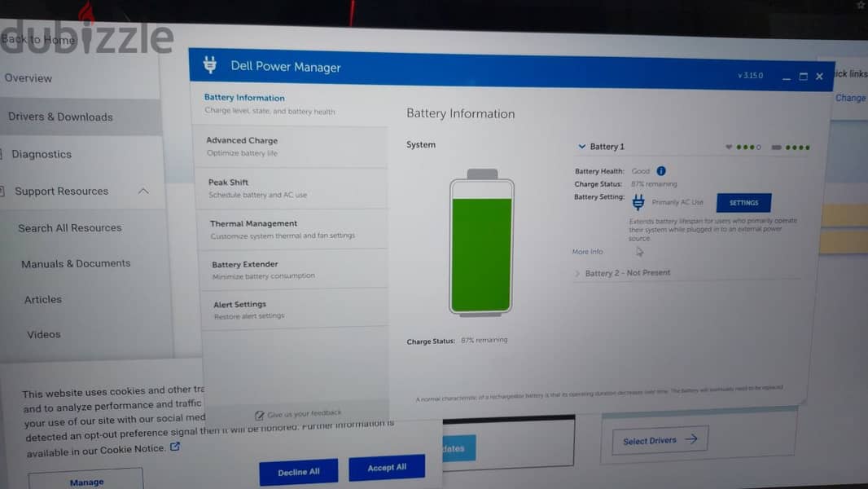Click the Cookie Notice link text

pos(132,449)
